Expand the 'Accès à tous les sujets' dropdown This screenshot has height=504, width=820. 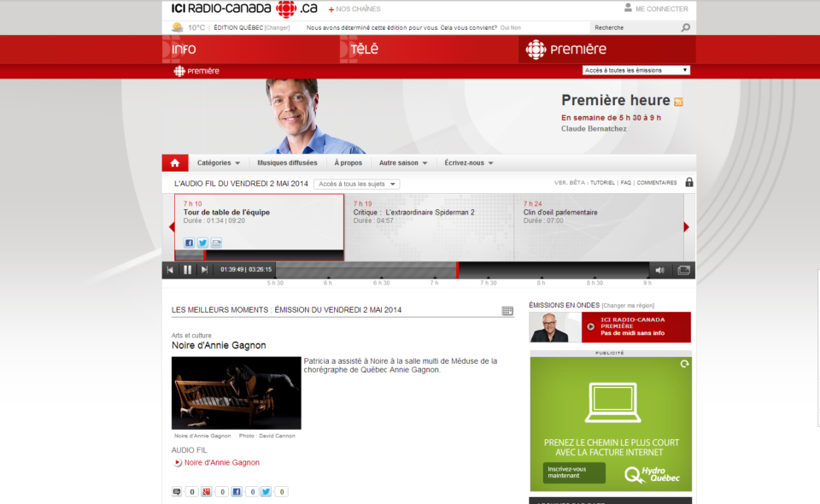pyautogui.click(x=356, y=184)
